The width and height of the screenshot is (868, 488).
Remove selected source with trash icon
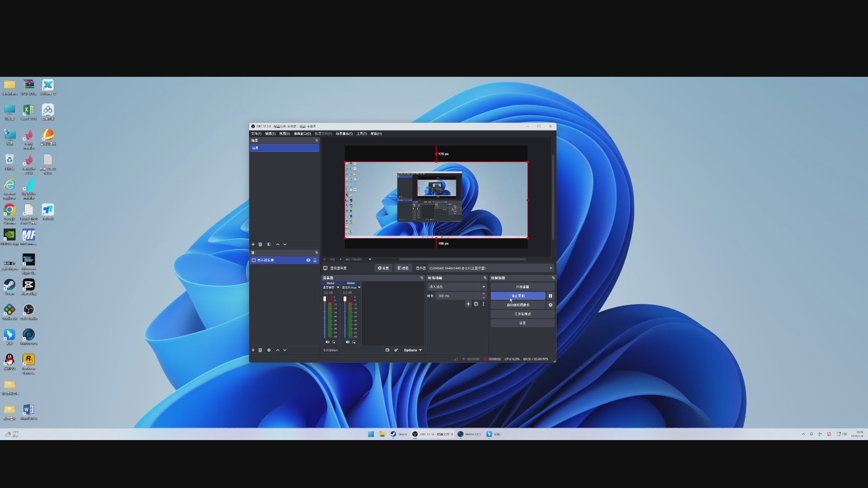[x=260, y=350]
